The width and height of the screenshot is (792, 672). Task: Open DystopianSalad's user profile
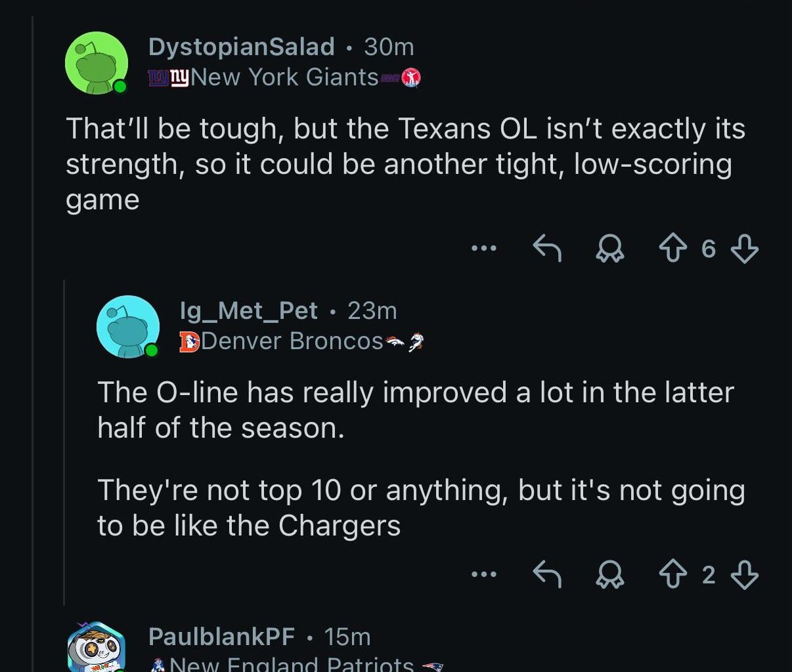point(241,47)
